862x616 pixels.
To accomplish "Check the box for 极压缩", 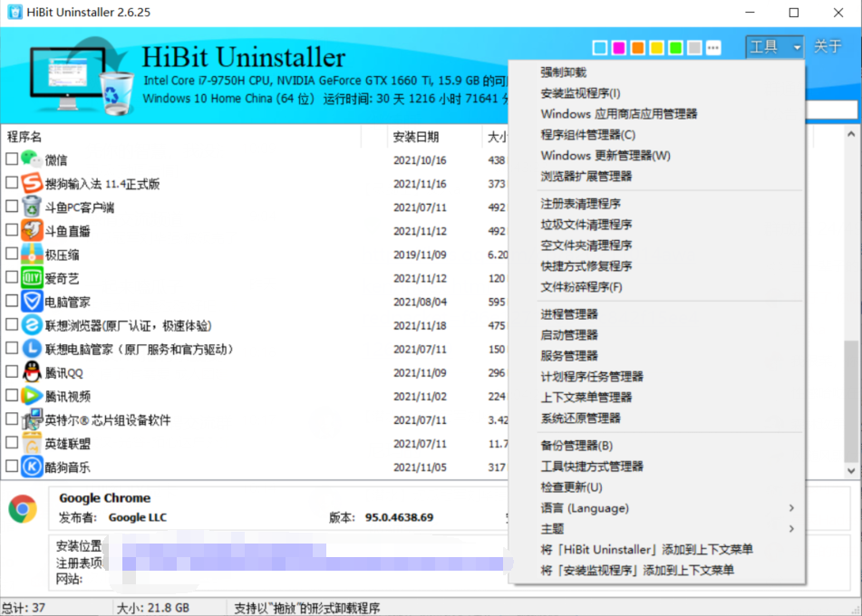I will click(x=12, y=254).
